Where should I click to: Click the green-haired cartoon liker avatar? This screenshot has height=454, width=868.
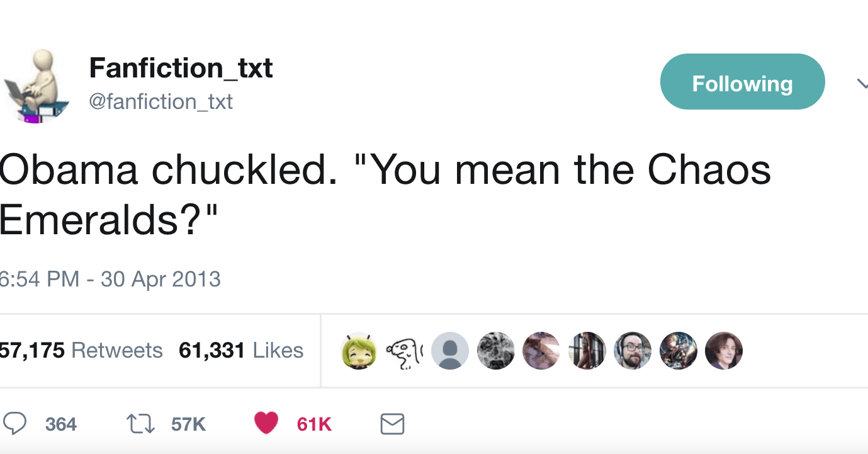tap(359, 350)
